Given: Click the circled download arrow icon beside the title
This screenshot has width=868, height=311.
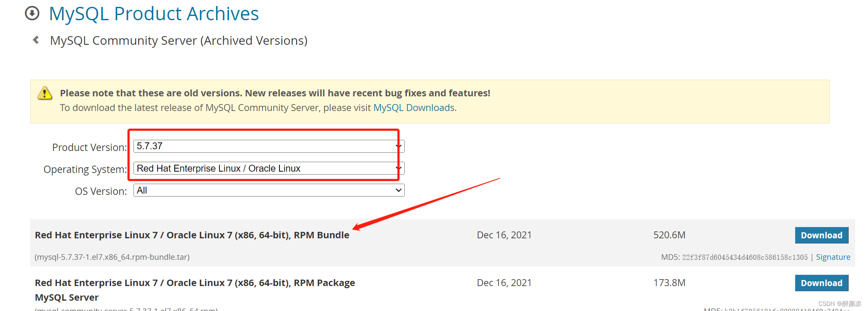Looking at the screenshot, I should coord(32,13).
